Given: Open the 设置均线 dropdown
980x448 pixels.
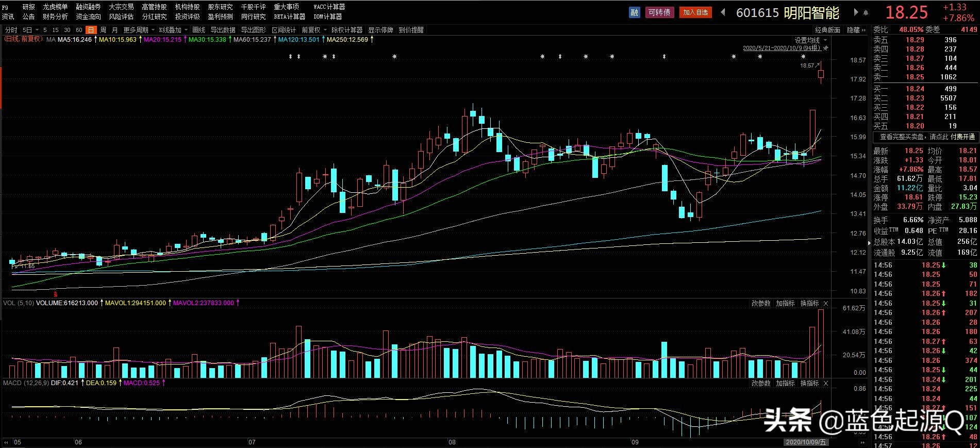Looking at the screenshot, I should pos(810,40).
